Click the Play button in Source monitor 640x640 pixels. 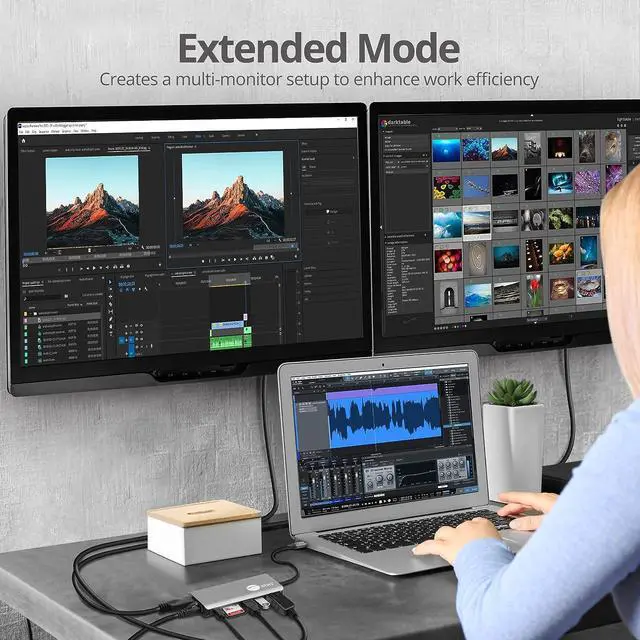(x=94, y=268)
